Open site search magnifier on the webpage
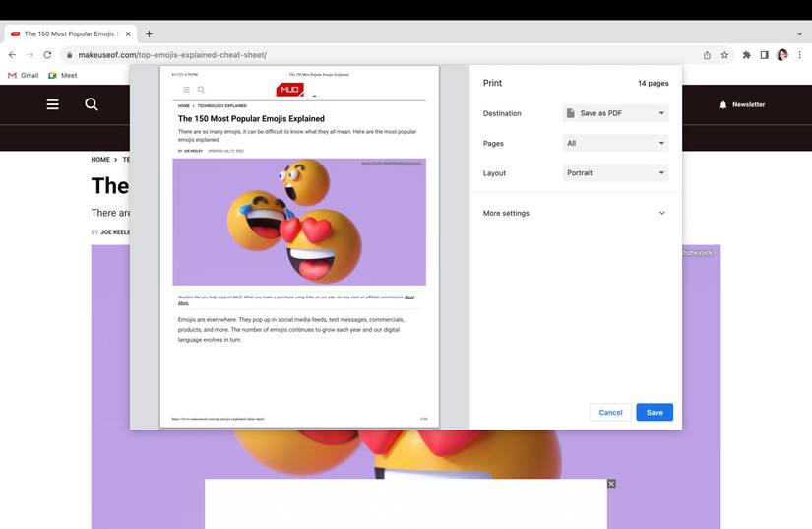812x529 pixels. point(92,104)
